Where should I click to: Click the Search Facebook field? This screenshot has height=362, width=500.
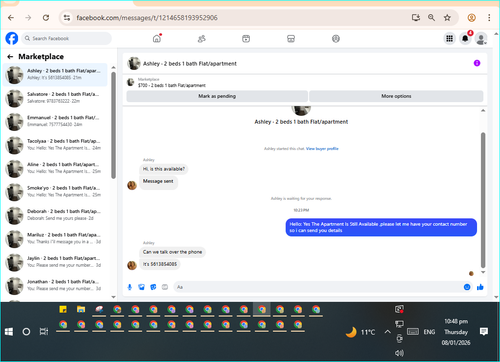(67, 38)
